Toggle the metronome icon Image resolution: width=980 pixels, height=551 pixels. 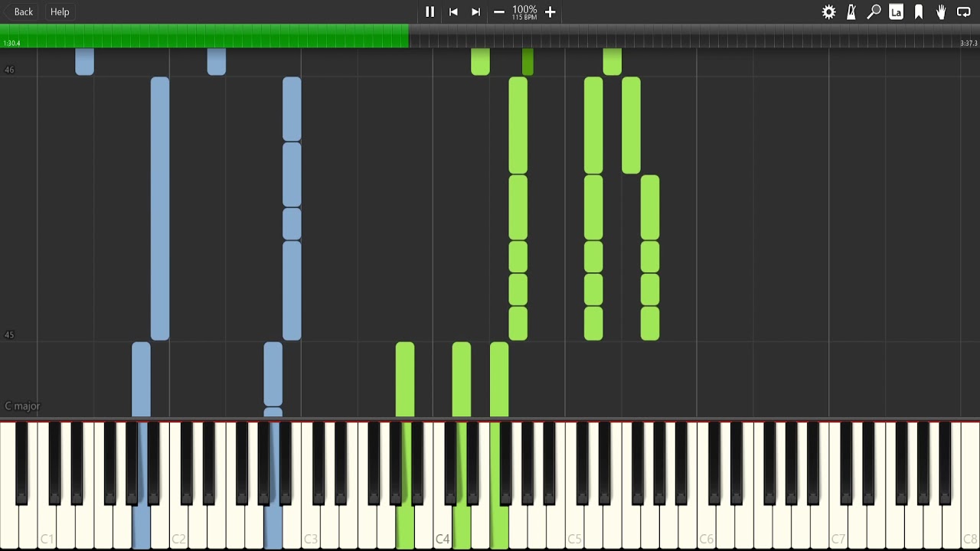click(851, 11)
